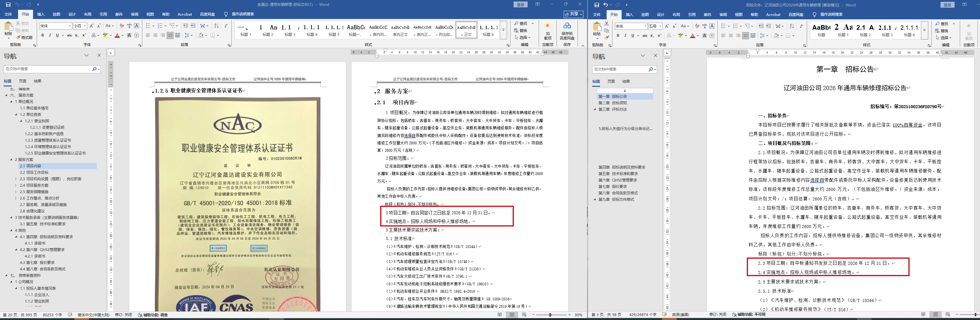
Task: Collapse the 六、服务方案 tree node
Action: click(x=6, y=95)
